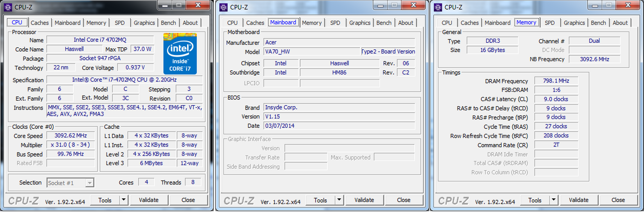Open Memory tab in CPU window
The height and width of the screenshot is (214, 644).
(x=96, y=23)
